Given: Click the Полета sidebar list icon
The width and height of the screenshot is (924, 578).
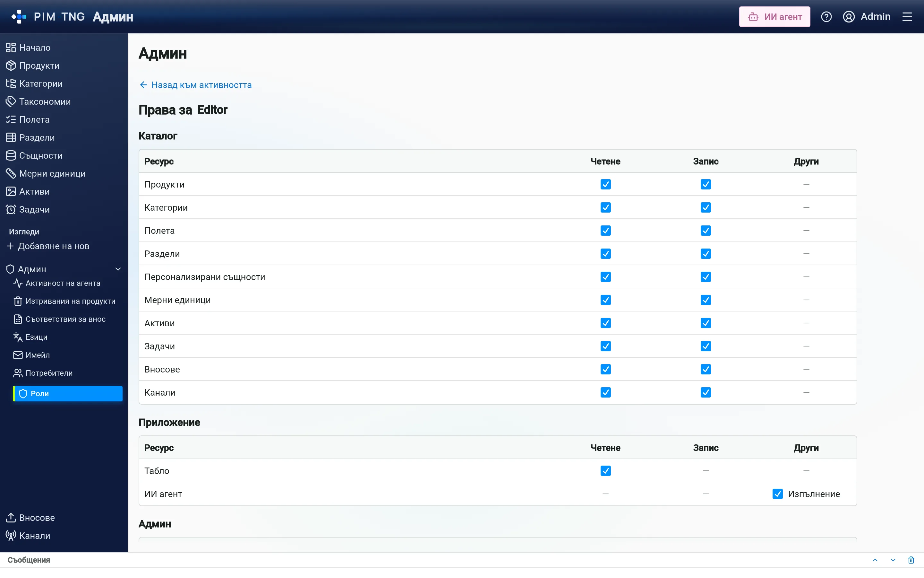Looking at the screenshot, I should (x=11, y=119).
